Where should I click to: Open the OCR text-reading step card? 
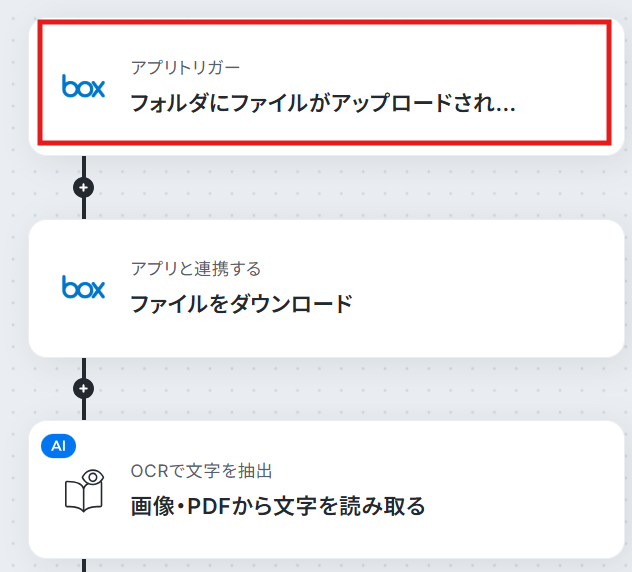tap(326, 489)
